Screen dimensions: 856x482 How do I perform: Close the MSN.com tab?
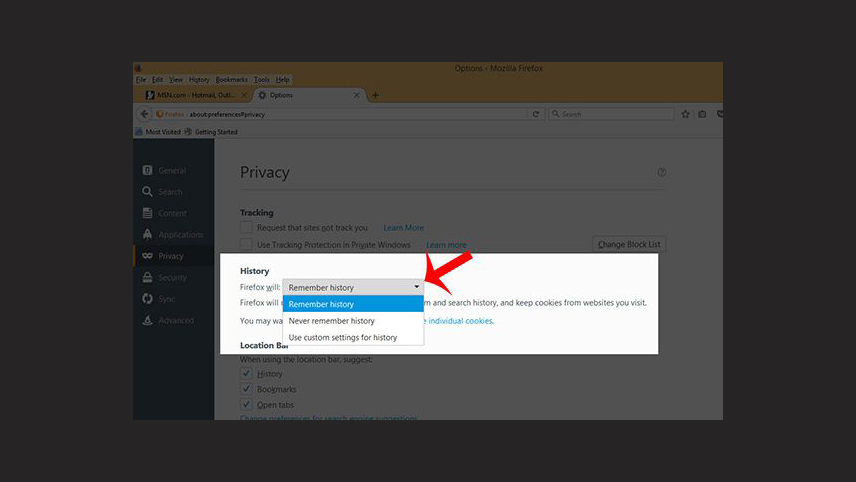244,95
